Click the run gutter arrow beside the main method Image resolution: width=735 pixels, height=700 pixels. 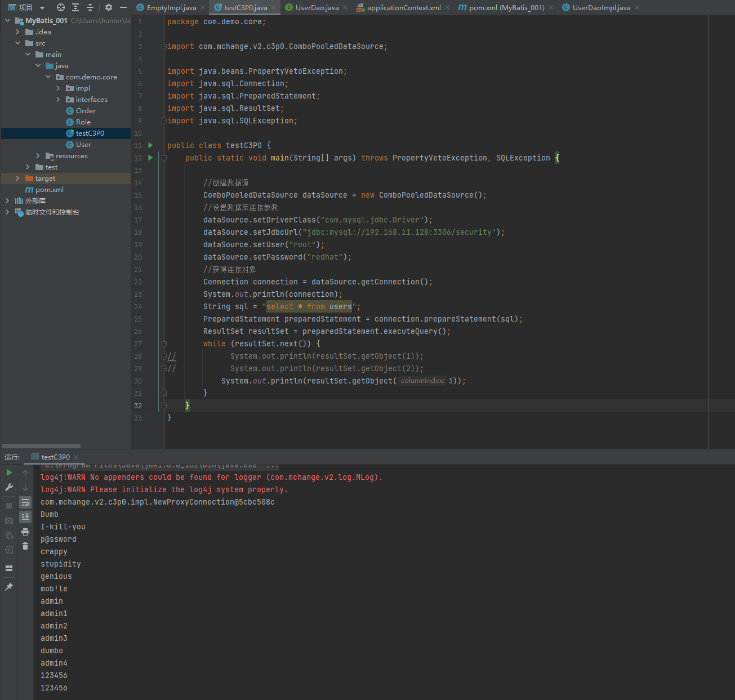(x=150, y=158)
